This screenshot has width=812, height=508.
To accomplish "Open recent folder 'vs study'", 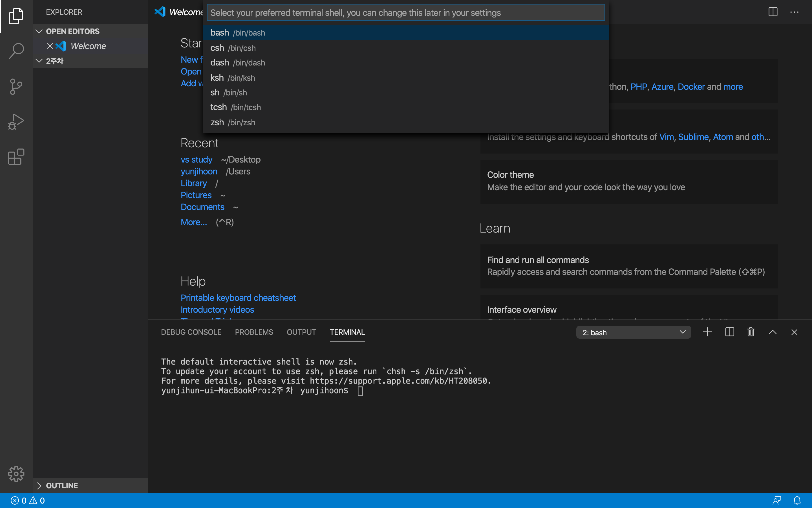I will pyautogui.click(x=197, y=159).
